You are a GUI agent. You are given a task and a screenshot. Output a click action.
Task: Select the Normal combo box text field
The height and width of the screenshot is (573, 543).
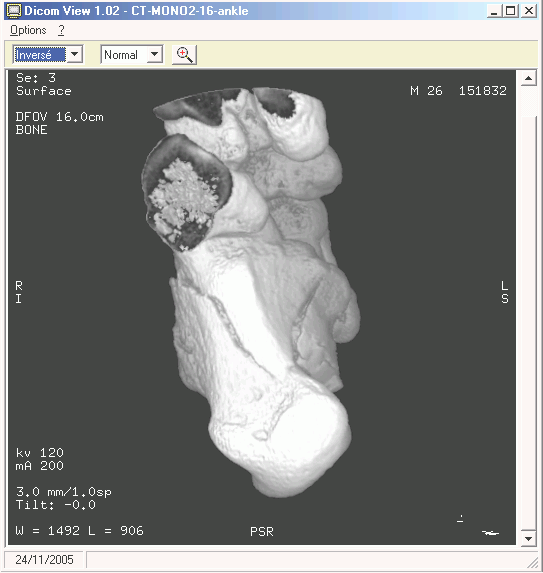(x=124, y=54)
